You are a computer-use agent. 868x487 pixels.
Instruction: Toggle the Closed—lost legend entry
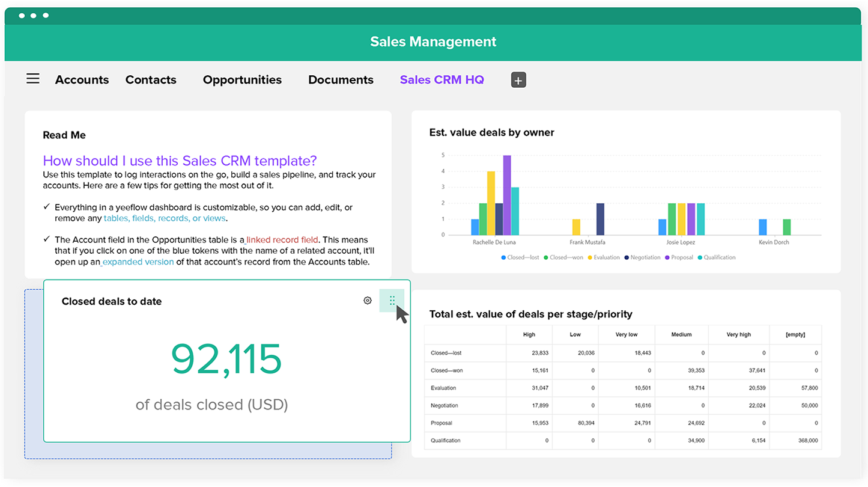520,257
